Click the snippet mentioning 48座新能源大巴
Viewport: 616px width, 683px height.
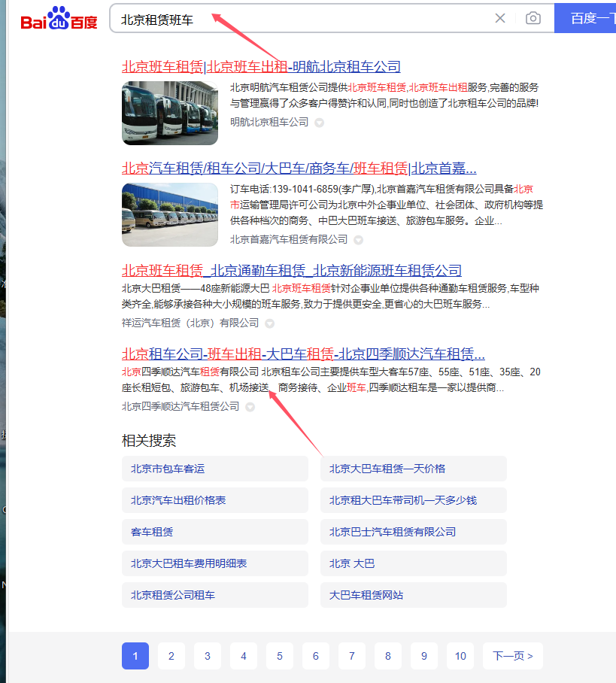click(331, 296)
